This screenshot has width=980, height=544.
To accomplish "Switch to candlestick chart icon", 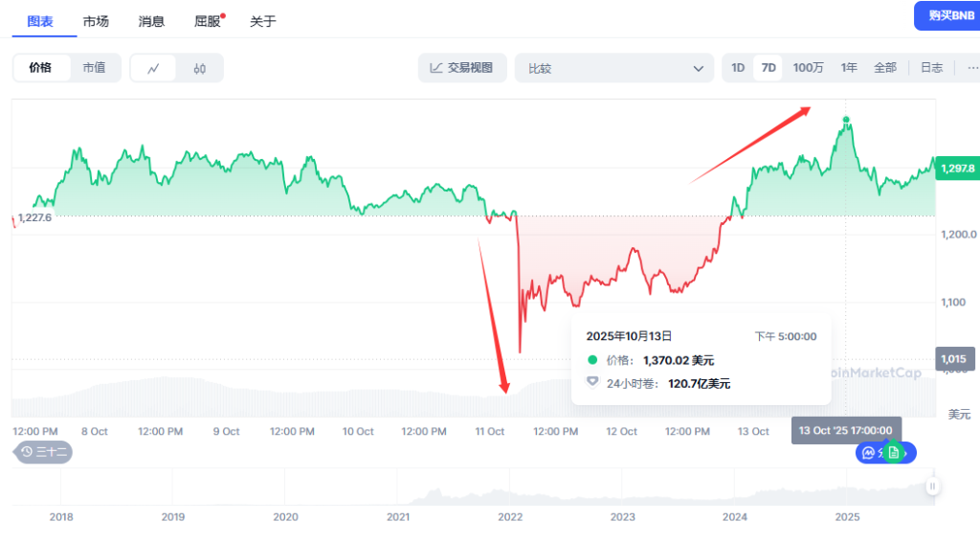I will (199, 68).
